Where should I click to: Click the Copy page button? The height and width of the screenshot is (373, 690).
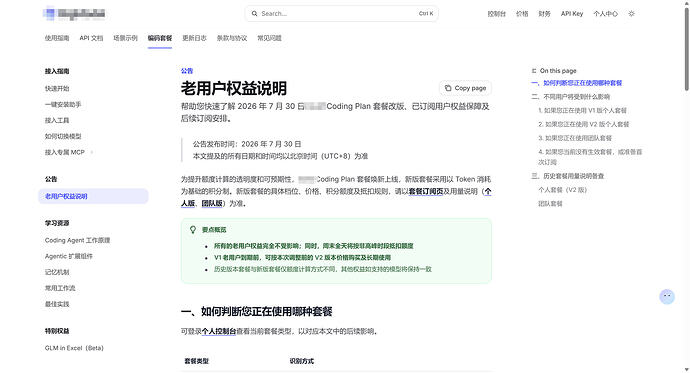465,88
